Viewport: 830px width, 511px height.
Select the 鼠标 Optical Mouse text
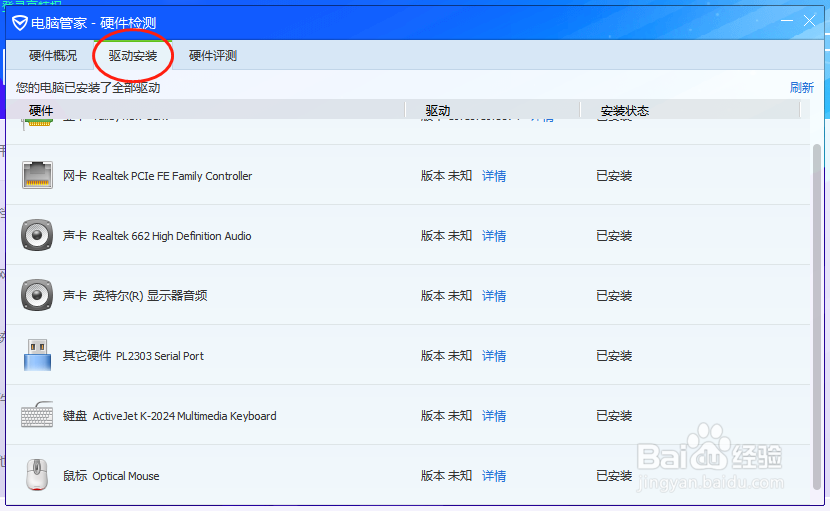[x=111, y=476]
